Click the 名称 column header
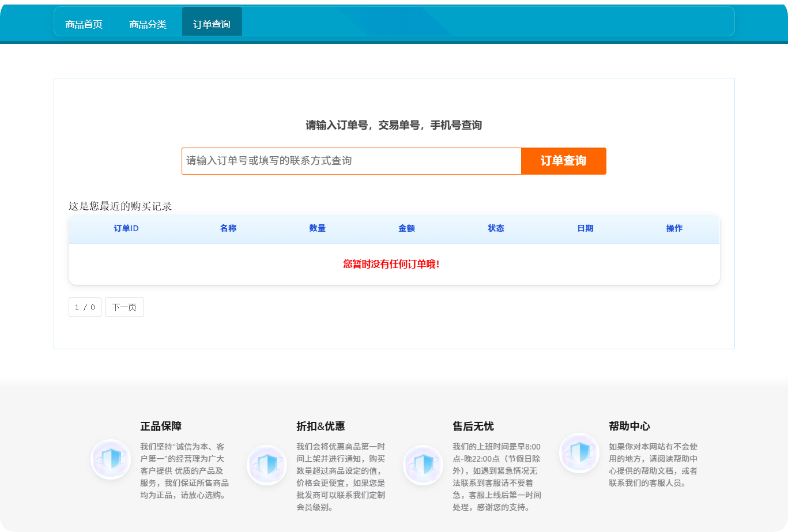Viewport: 788px width, 532px height. point(228,228)
